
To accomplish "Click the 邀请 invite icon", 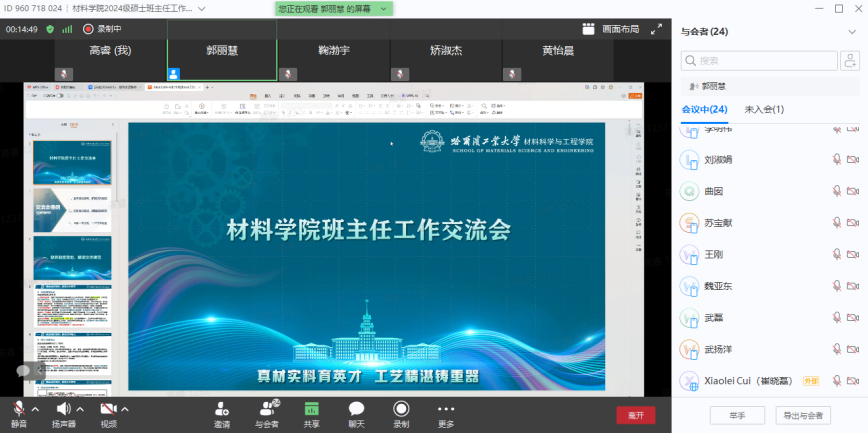I will 221,409.
